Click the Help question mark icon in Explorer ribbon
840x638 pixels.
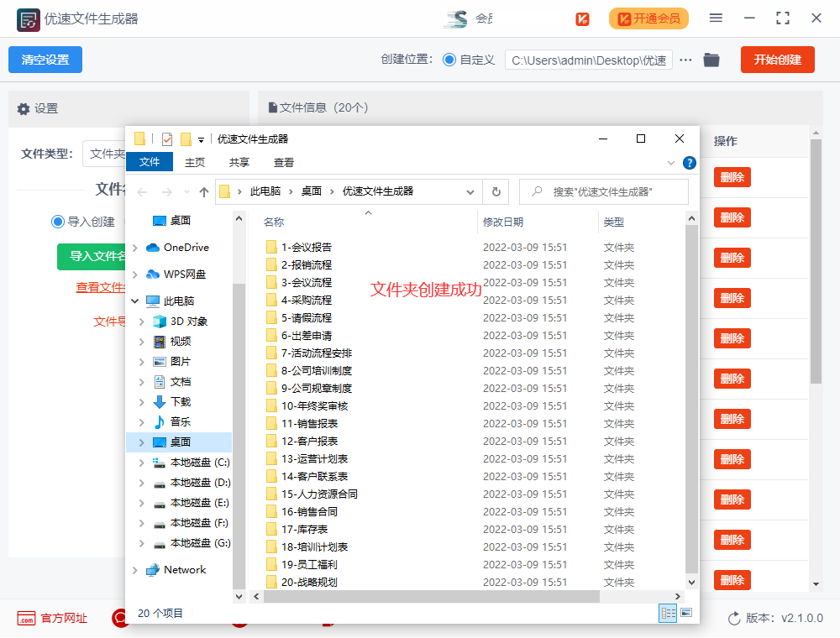pyautogui.click(x=690, y=163)
